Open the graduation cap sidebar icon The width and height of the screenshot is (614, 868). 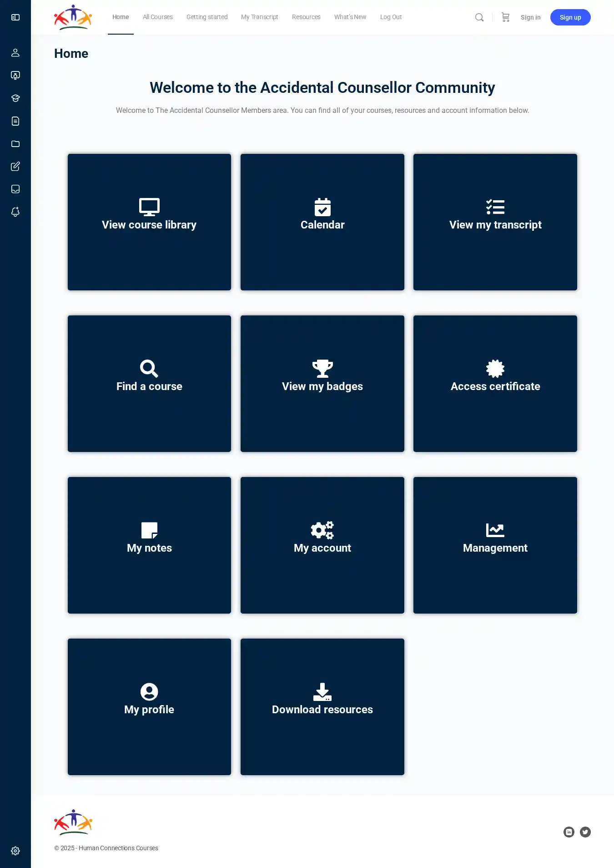(x=15, y=98)
